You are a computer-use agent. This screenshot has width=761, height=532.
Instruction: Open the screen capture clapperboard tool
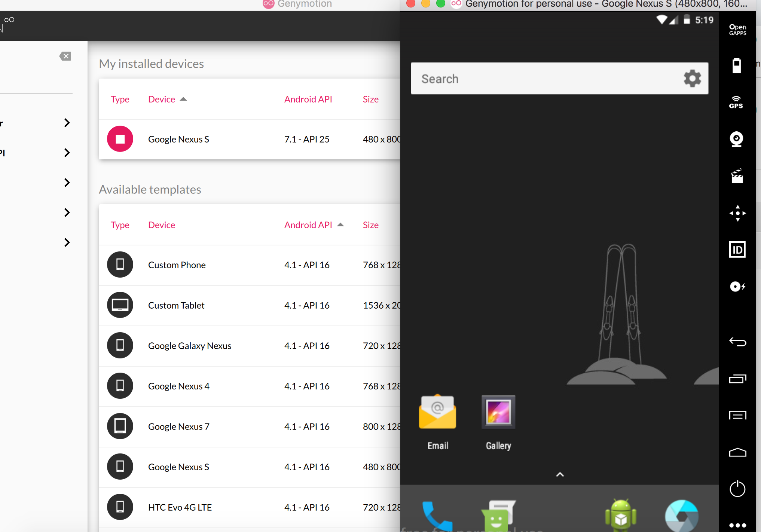737,176
